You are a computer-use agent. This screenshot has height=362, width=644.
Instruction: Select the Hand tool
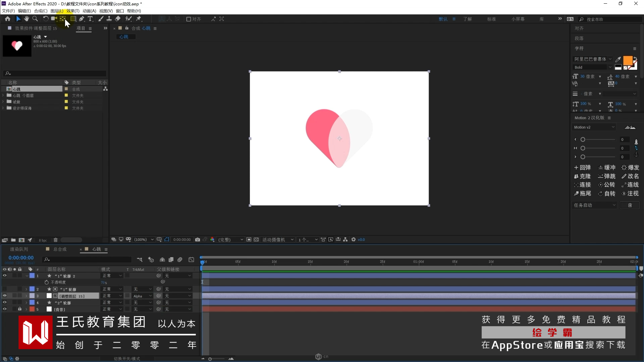tap(26, 19)
